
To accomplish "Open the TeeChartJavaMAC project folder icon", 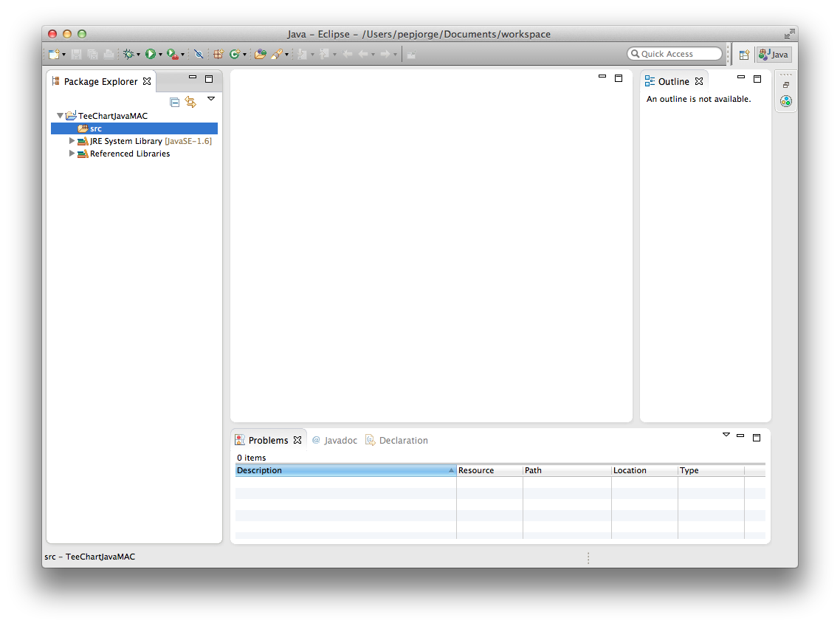I will (71, 115).
